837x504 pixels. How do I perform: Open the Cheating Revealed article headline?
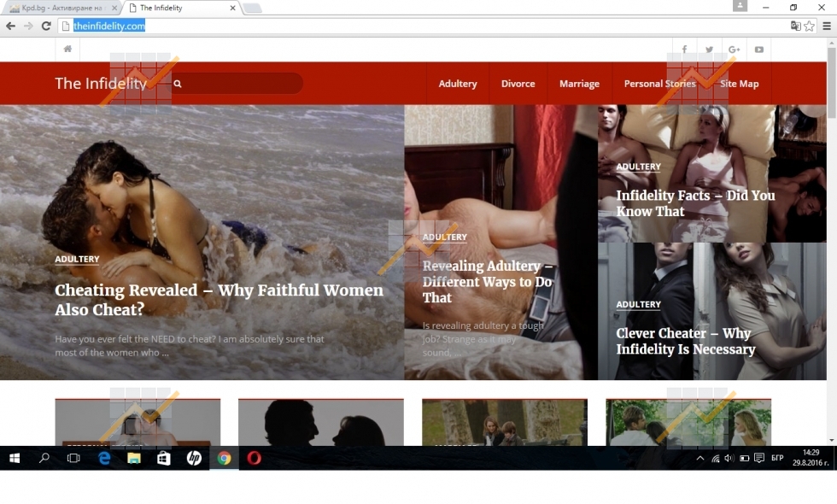[x=219, y=300]
